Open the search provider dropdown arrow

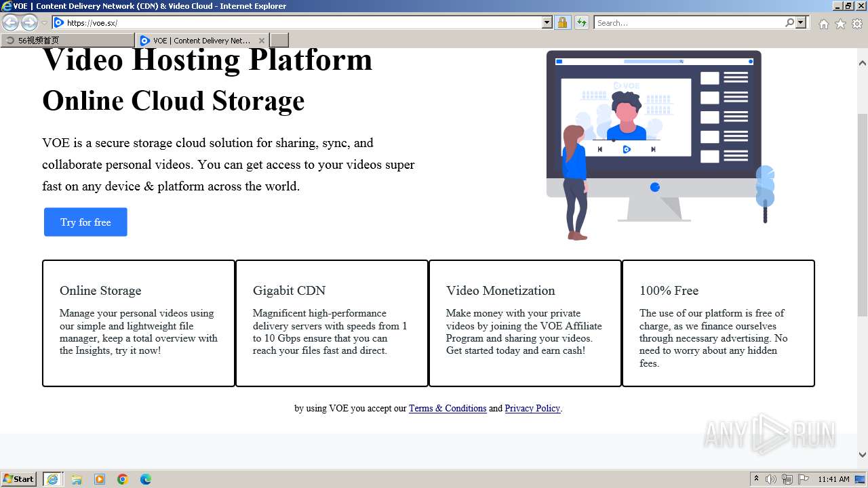tap(802, 23)
